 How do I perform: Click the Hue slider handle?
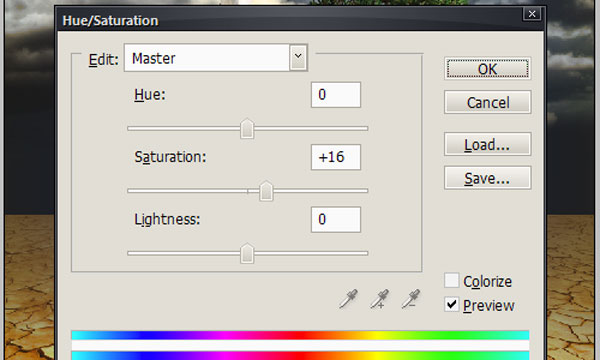pos(247,129)
